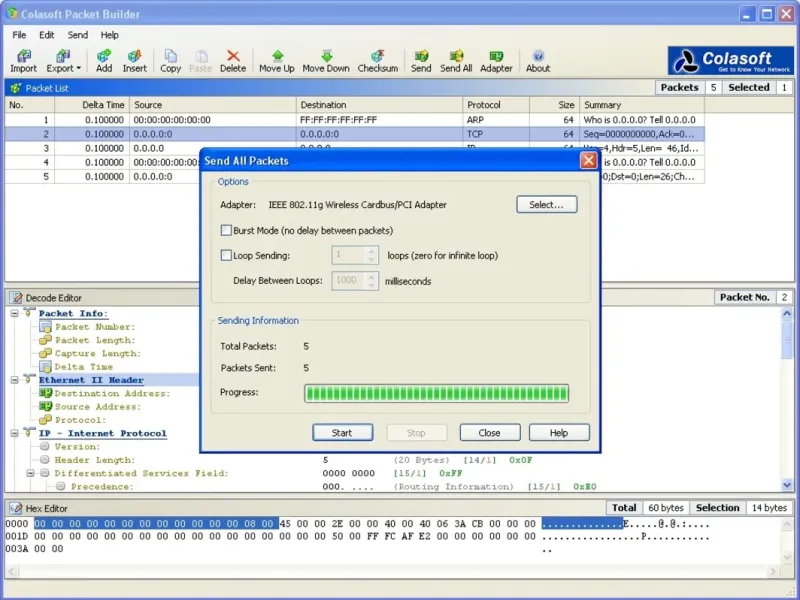Click the Select... adapter button

(x=546, y=205)
